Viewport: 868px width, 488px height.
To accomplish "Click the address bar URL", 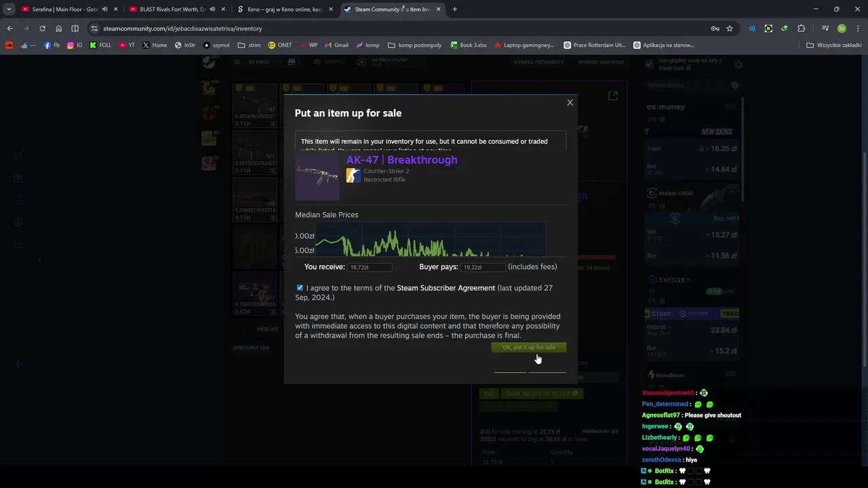I will pyautogui.click(x=182, y=28).
